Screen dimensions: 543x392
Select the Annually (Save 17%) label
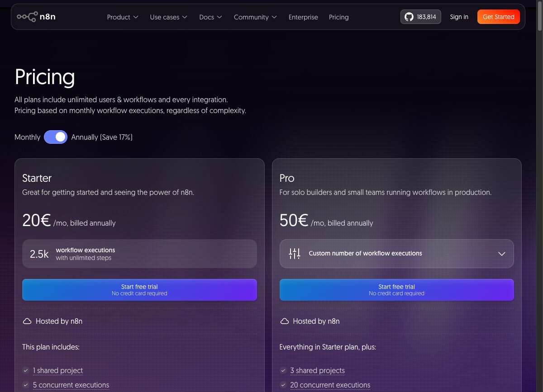pos(102,137)
